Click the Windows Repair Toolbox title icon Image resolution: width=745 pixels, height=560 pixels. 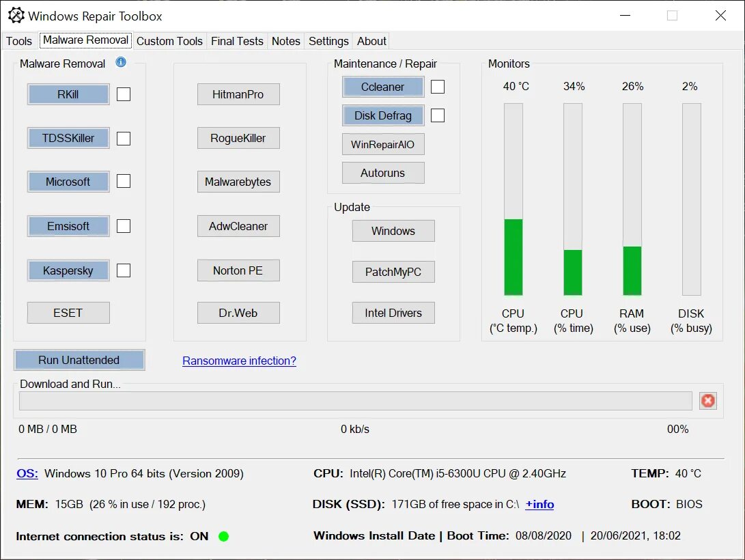[x=16, y=16]
